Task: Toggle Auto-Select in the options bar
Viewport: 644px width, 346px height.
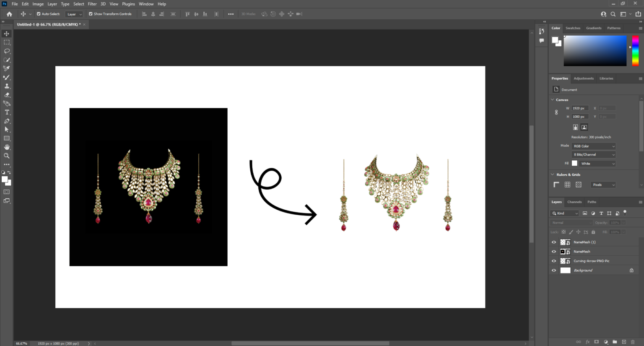Action: click(38, 14)
